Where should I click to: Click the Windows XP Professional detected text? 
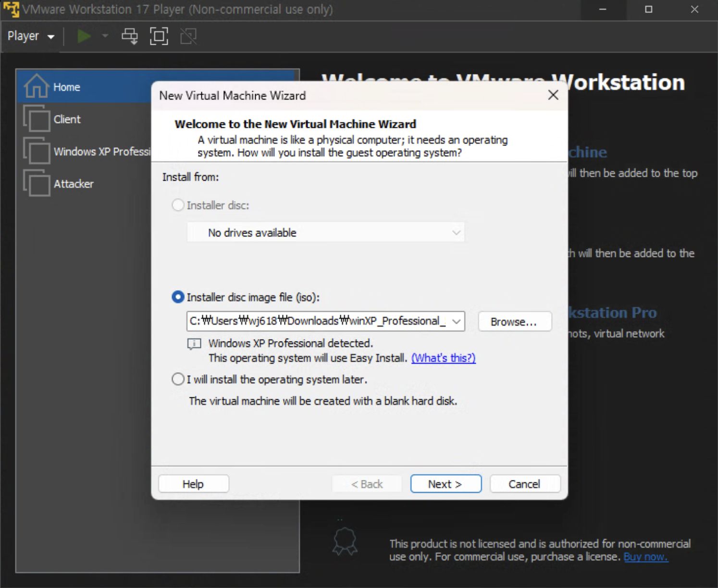pyautogui.click(x=291, y=343)
